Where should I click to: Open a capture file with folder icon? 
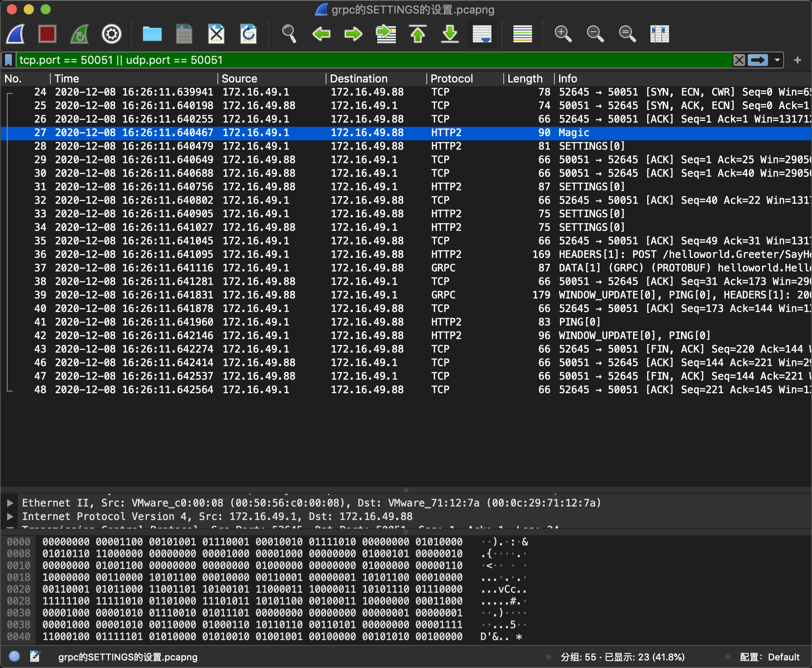(x=152, y=34)
